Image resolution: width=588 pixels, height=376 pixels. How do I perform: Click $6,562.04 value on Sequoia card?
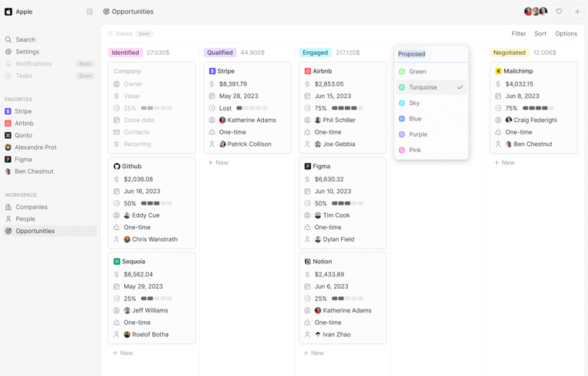click(138, 274)
